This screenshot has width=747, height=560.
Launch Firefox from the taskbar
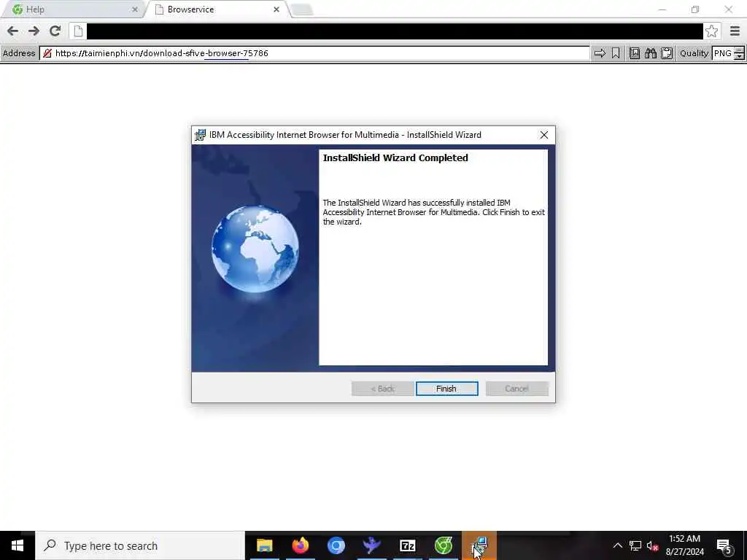pos(300,545)
